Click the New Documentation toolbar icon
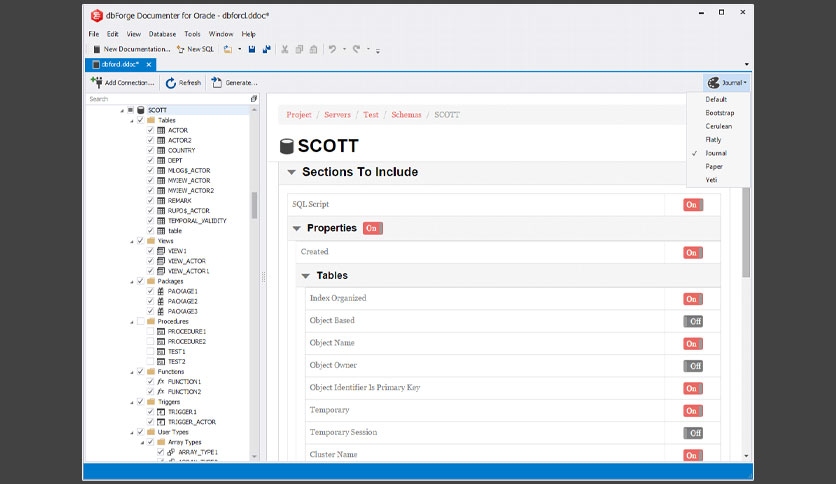Image resolution: width=836 pixels, height=484 pixels. [x=97, y=49]
